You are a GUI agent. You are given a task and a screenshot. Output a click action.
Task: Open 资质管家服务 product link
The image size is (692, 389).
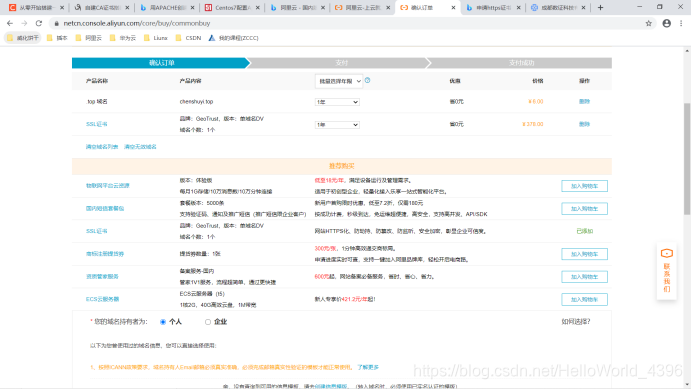102,276
